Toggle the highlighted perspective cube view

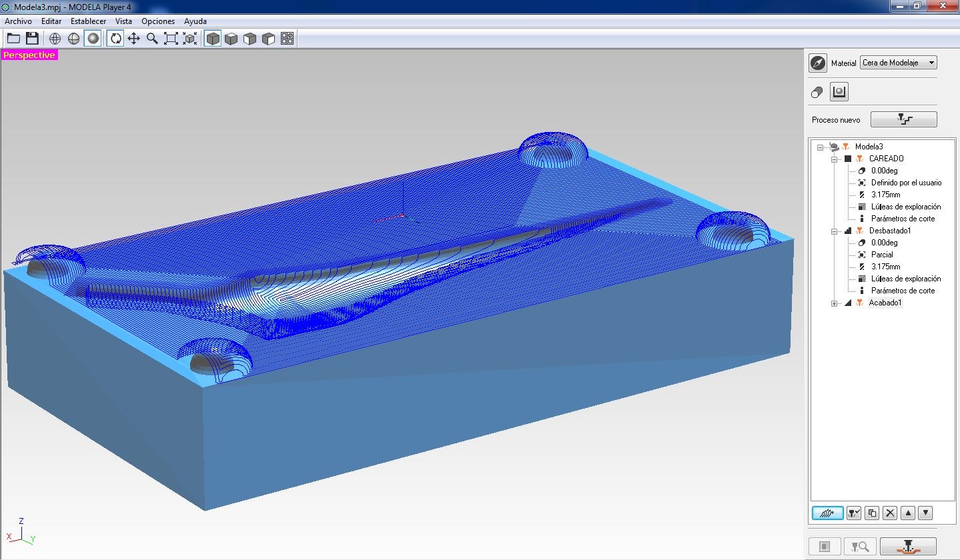[213, 39]
